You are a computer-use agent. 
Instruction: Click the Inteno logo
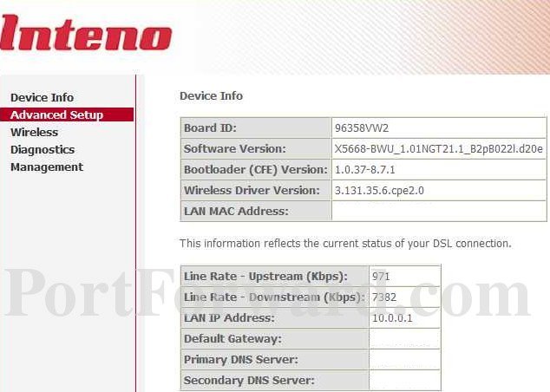pyautogui.click(x=86, y=32)
